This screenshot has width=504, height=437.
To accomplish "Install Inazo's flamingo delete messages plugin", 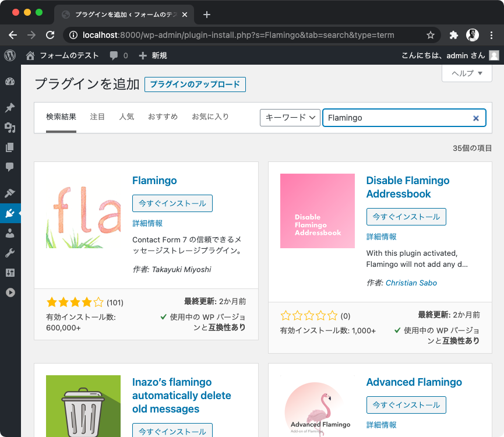I will pyautogui.click(x=172, y=431).
